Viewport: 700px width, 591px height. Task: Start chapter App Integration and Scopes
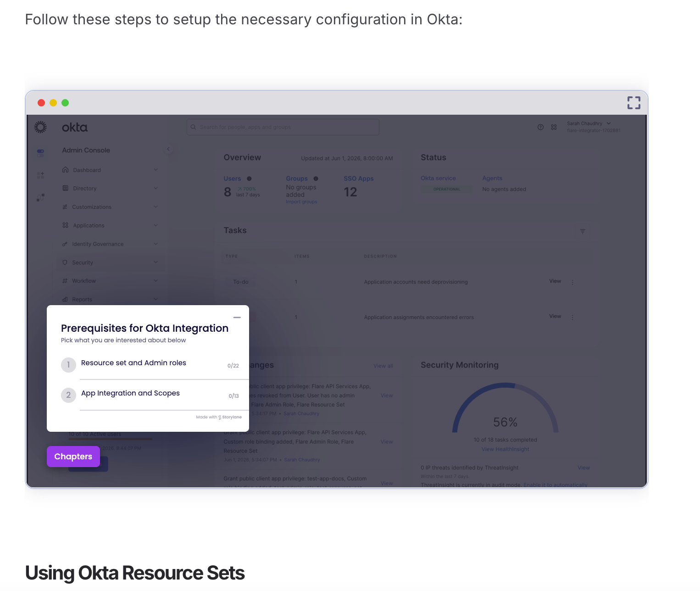point(150,395)
